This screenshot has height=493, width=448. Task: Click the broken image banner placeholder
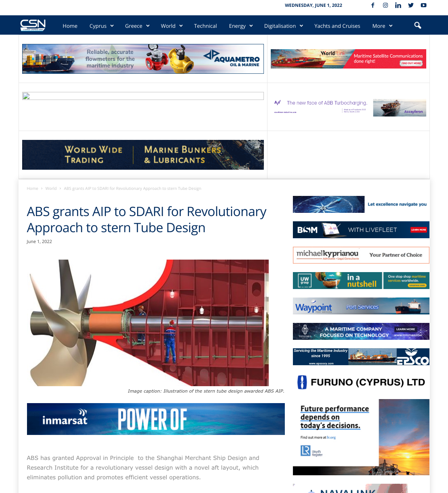tap(143, 96)
